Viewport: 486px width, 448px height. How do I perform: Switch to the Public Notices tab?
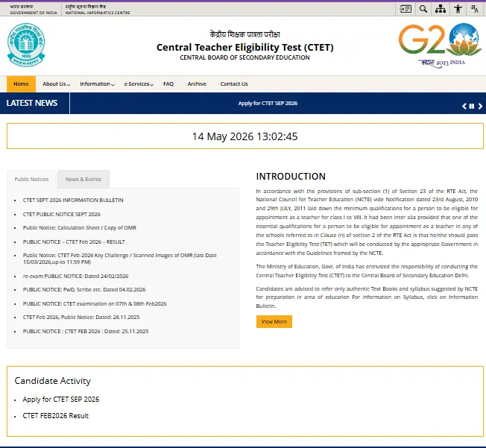31,179
